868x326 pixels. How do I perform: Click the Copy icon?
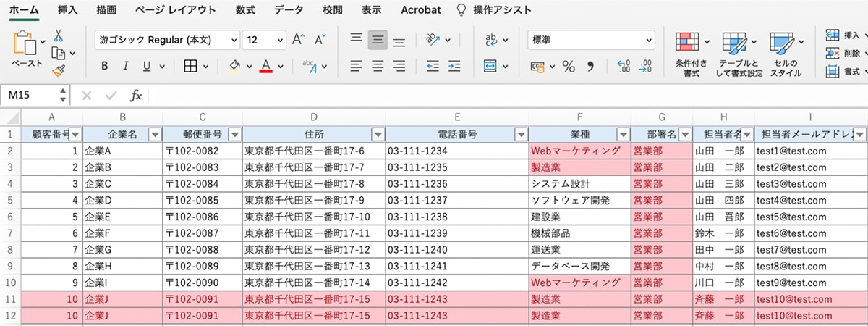tap(58, 53)
